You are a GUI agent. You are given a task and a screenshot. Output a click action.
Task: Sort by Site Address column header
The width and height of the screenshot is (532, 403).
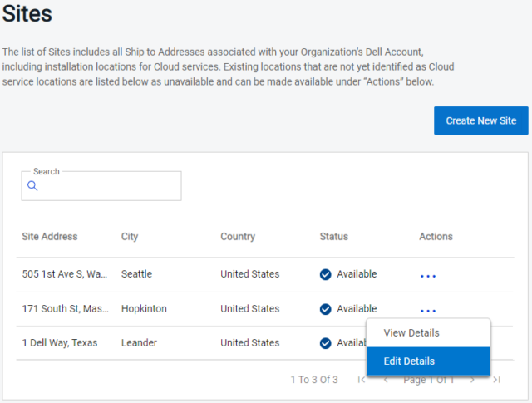(x=50, y=237)
